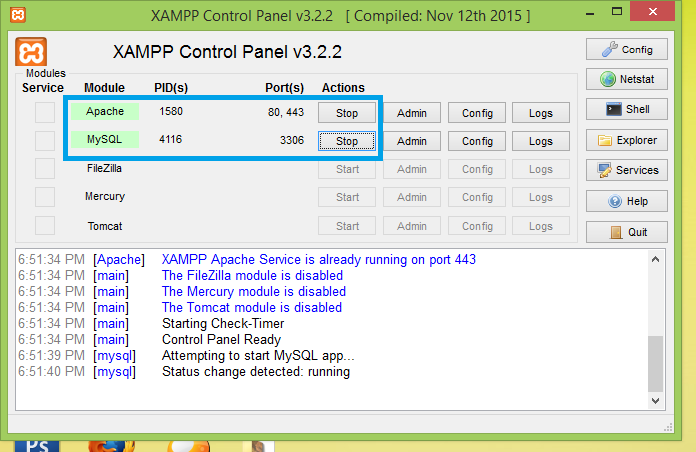Click Mercury Admin button
This screenshot has width=696, height=452.
[412, 197]
